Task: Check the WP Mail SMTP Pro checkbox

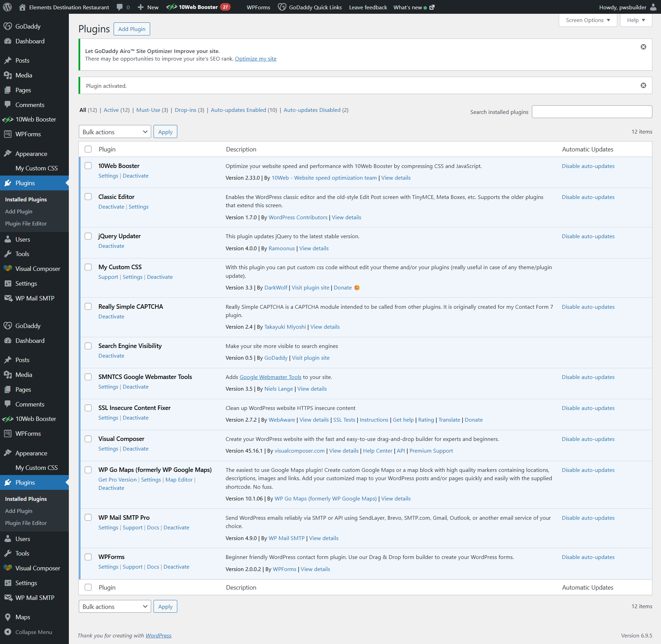Action: click(x=88, y=517)
